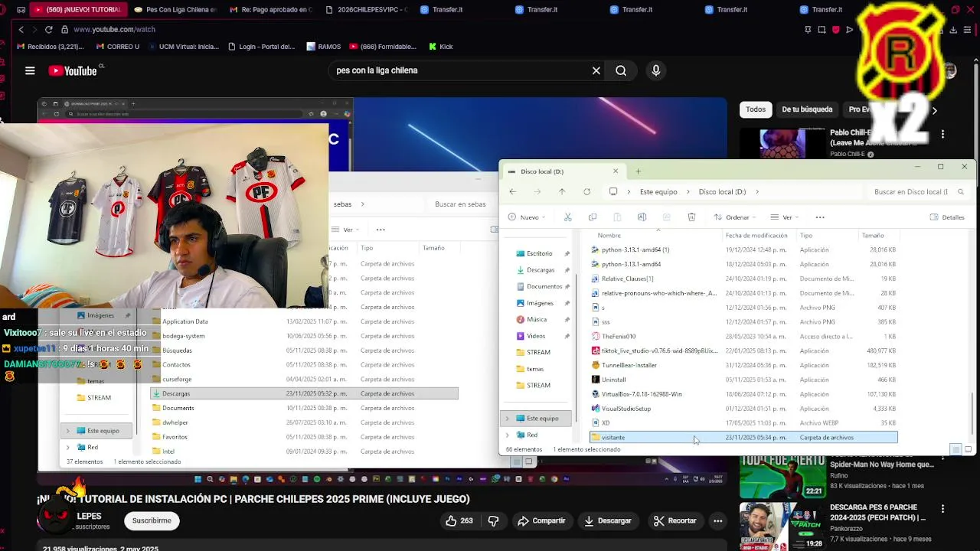The image size is (980, 551).
Task: Go to YouTube home via the logo
Action: pyautogui.click(x=73, y=70)
